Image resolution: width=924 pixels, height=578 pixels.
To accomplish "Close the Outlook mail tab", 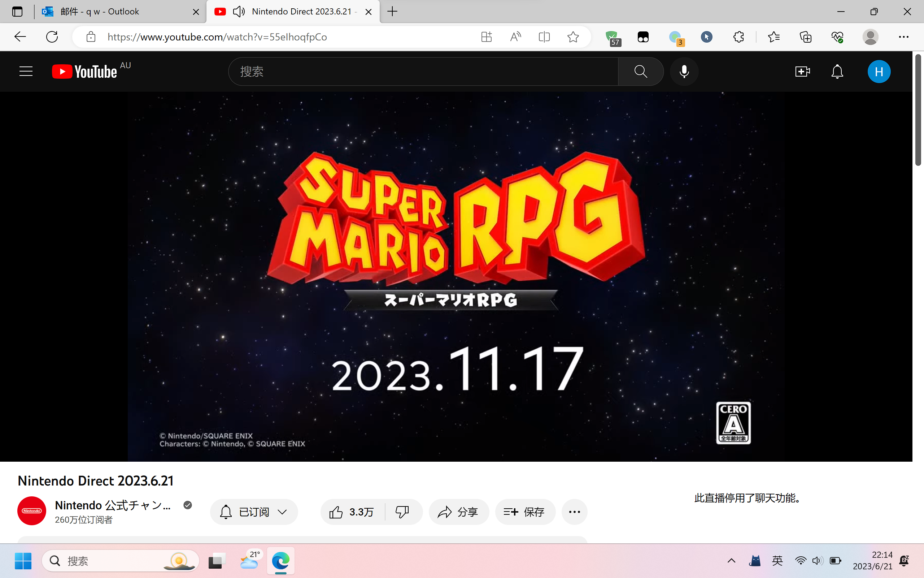I will [x=196, y=12].
